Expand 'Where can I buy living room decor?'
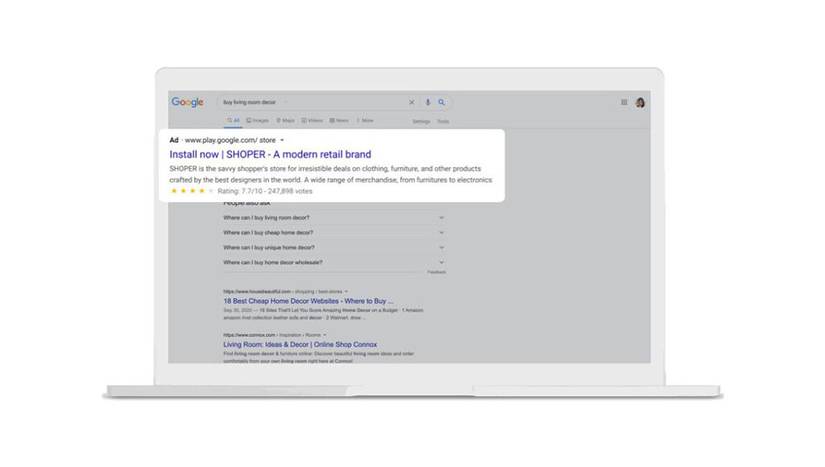825x467 pixels. [334, 218]
